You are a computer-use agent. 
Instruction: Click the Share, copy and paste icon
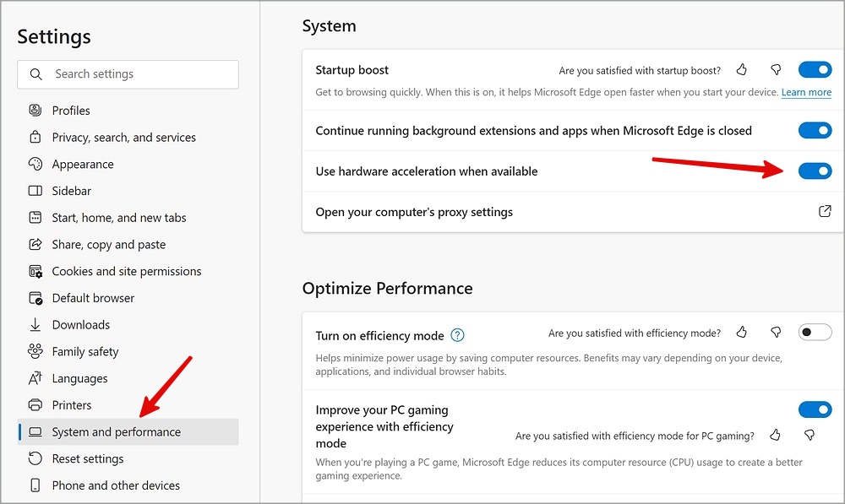[x=35, y=245]
